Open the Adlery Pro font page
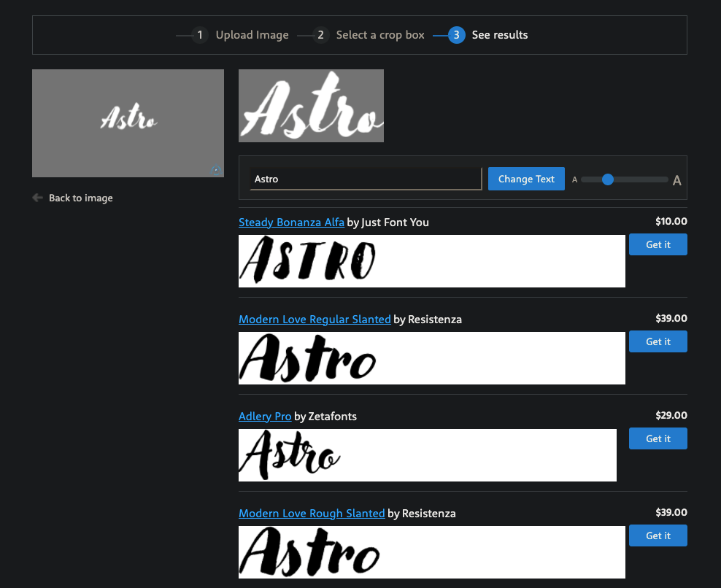The image size is (721, 588). [265, 416]
